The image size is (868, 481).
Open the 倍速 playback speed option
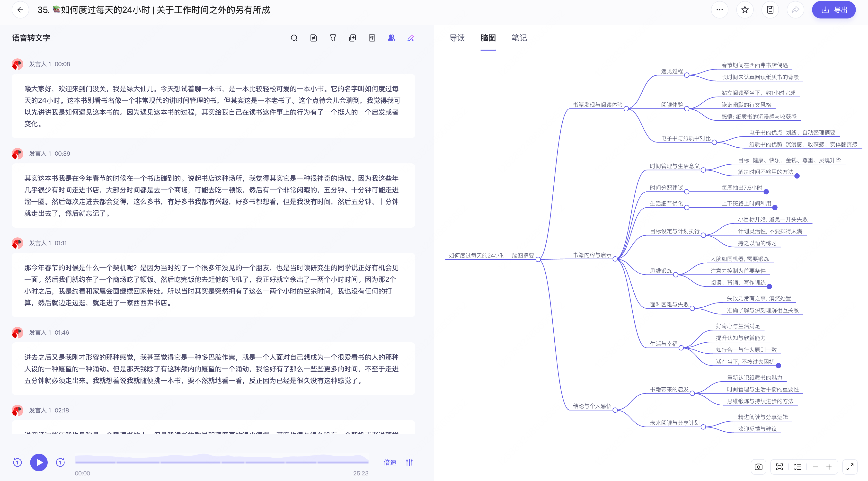point(390,463)
